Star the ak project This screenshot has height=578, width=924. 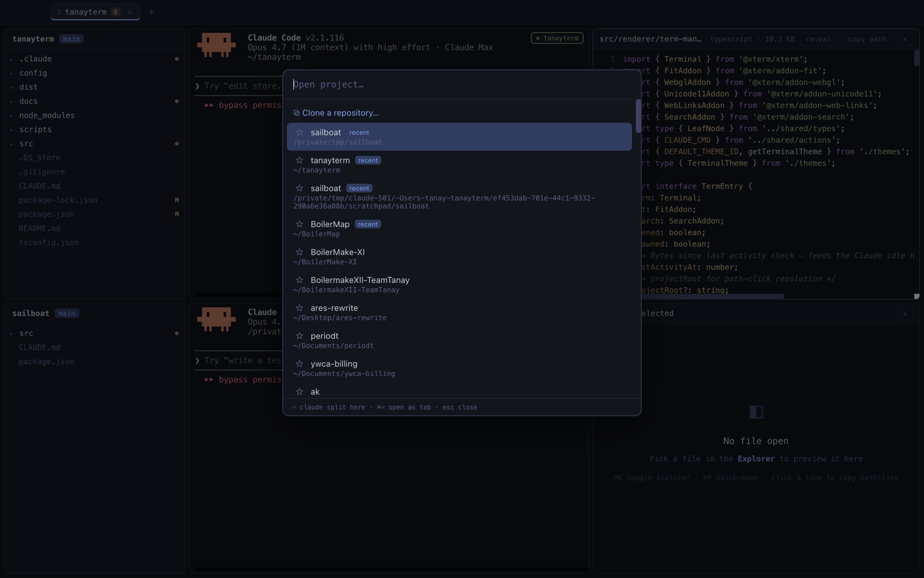[x=299, y=391]
